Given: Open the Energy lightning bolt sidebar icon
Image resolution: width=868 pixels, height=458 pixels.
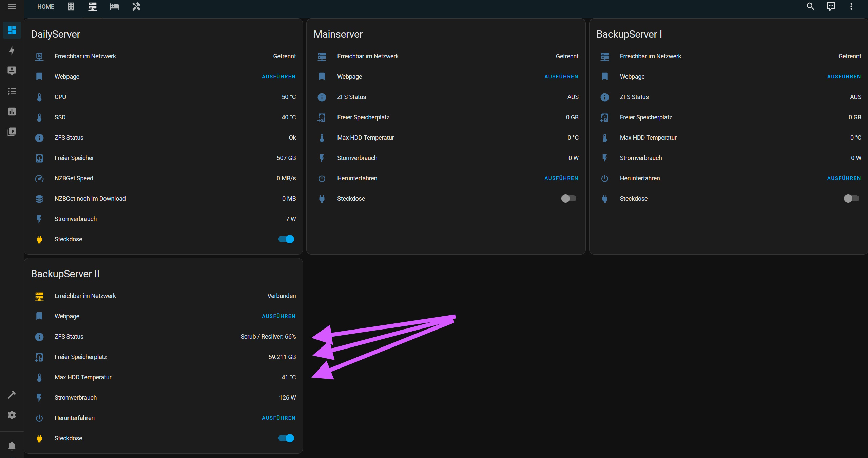Looking at the screenshot, I should coord(12,51).
